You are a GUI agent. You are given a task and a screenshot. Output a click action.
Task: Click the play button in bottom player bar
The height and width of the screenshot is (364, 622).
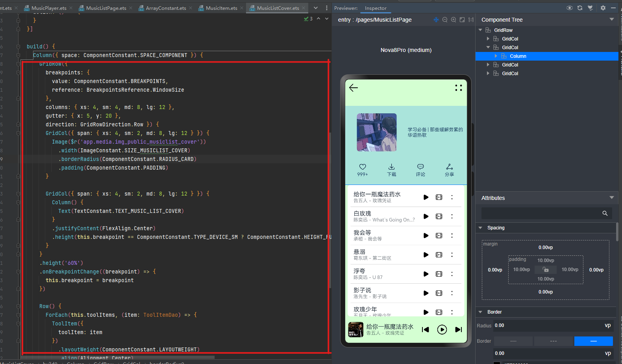point(442,330)
